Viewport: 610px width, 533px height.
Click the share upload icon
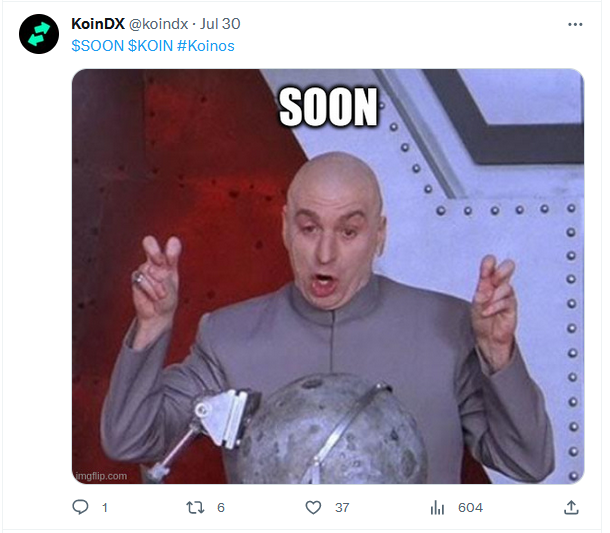point(571,507)
